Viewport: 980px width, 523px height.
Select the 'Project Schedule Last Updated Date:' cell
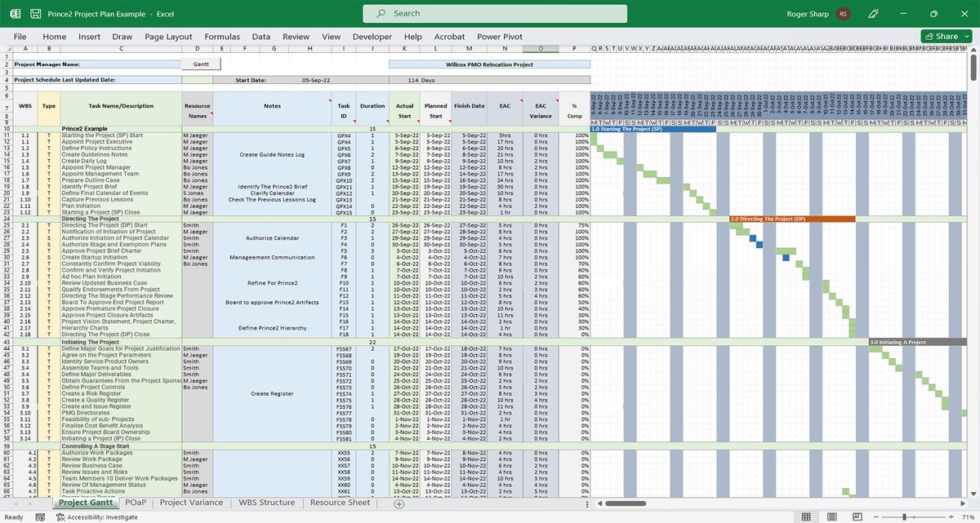[x=96, y=80]
